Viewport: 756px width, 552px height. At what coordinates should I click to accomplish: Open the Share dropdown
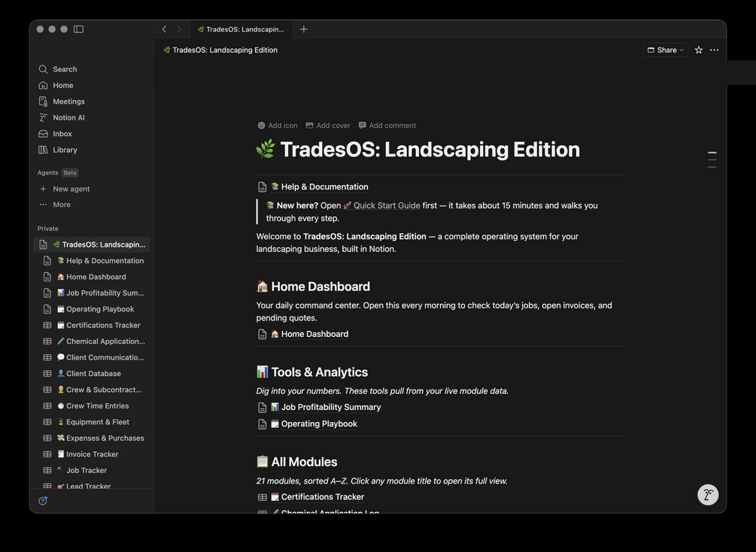click(666, 50)
